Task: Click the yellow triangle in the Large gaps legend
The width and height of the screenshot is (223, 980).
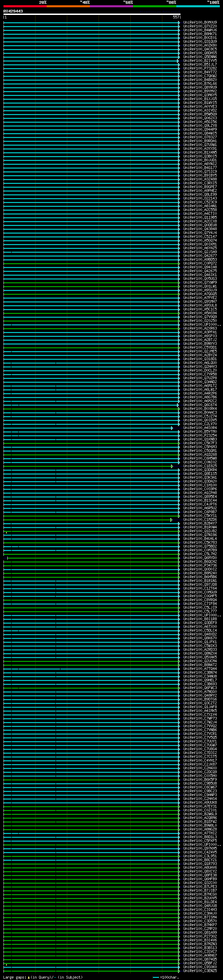Action: [29, 977]
